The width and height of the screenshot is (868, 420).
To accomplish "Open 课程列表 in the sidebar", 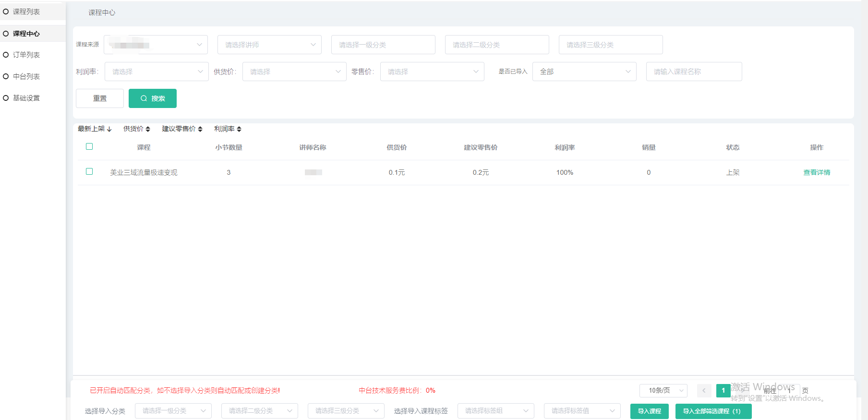I will point(26,12).
